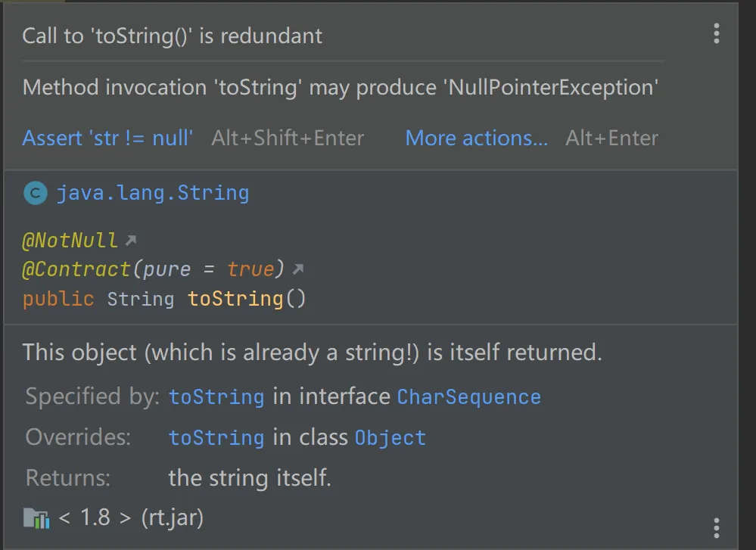Apply the Assert 'str != null' quick fix
The height and width of the screenshot is (550, 756).
click(107, 138)
